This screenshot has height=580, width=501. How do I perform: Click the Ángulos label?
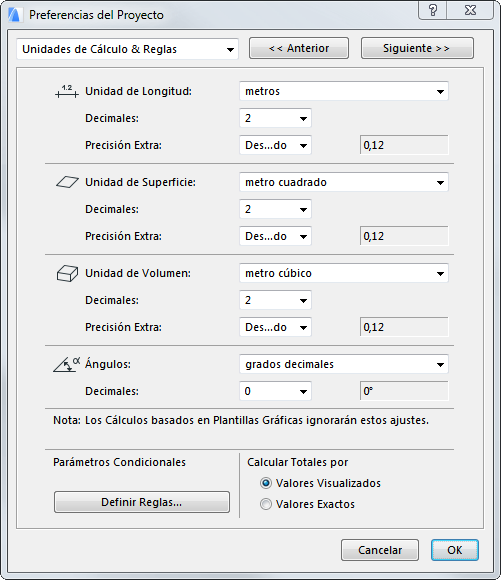pyautogui.click(x=108, y=364)
